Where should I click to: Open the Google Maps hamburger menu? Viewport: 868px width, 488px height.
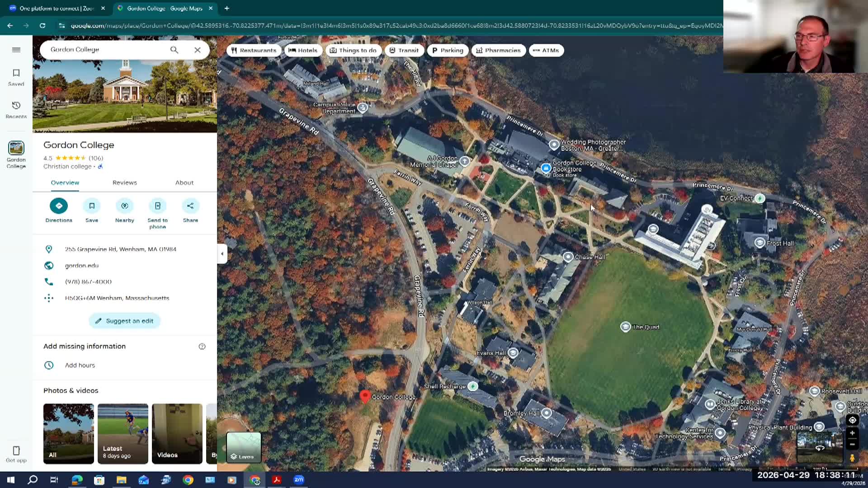pos(16,50)
